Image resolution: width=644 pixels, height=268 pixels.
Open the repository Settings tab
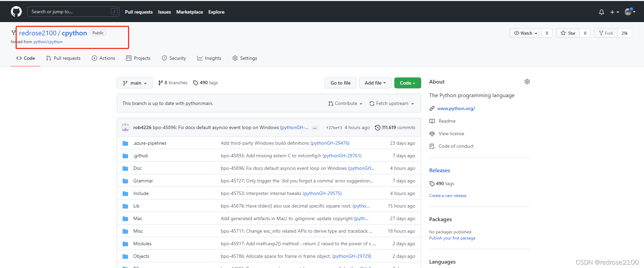(245, 58)
